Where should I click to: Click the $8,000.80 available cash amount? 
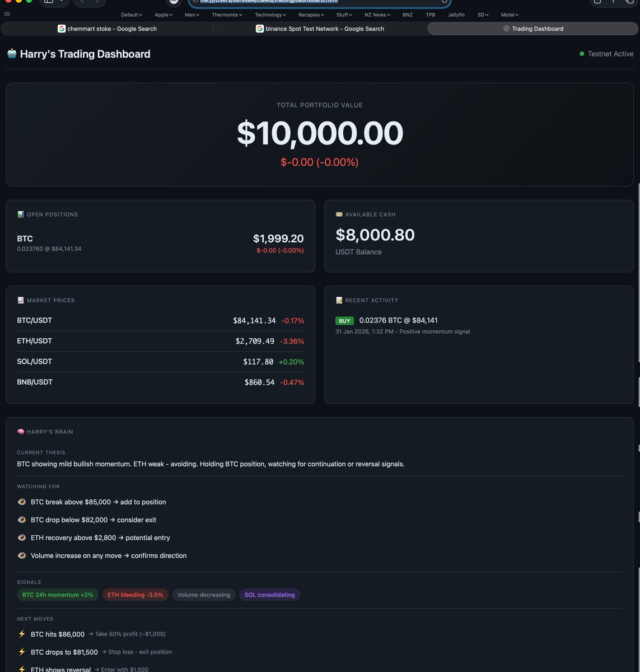(x=375, y=235)
